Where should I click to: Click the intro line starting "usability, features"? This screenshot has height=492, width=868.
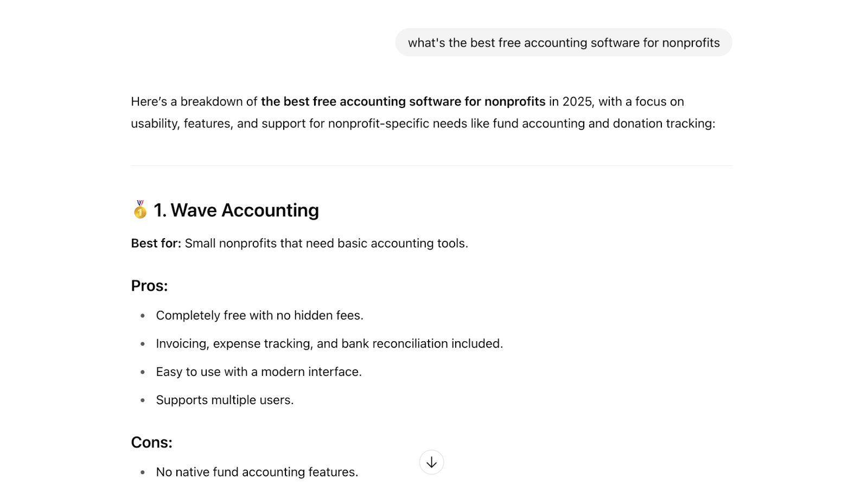[423, 124]
